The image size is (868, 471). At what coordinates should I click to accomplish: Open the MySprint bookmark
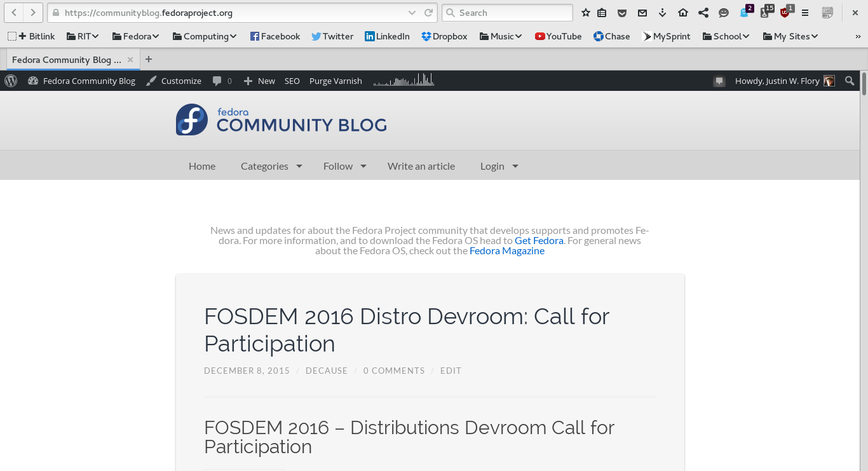[666, 36]
